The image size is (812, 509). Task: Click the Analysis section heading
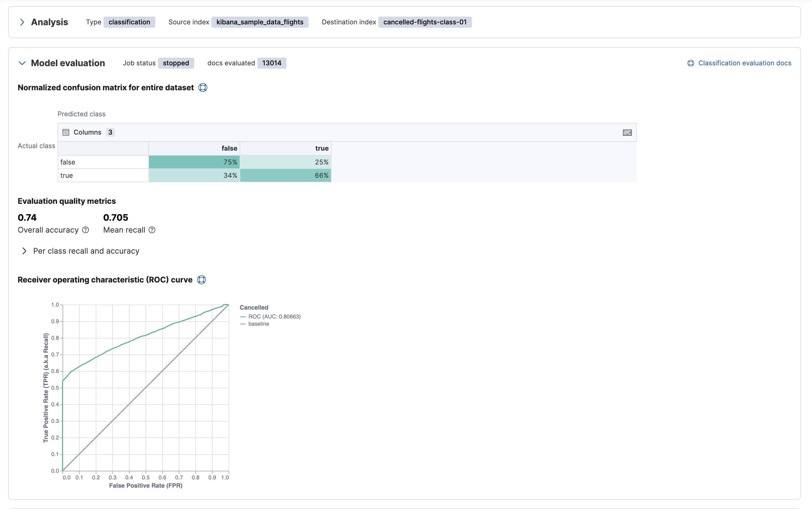click(50, 22)
